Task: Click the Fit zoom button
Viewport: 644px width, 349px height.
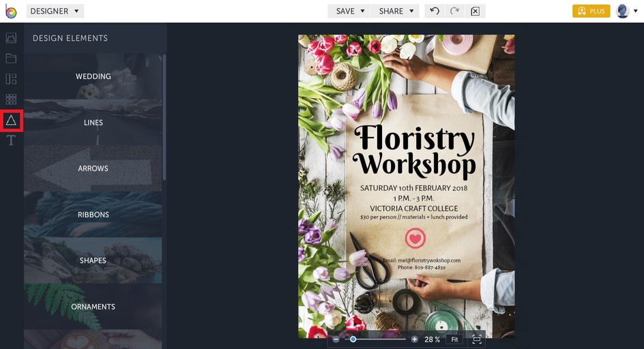Action: click(454, 339)
